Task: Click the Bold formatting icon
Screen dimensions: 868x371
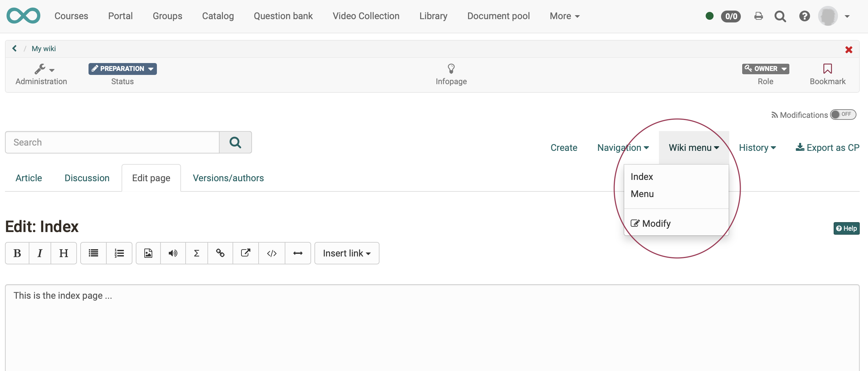Action: 17,253
